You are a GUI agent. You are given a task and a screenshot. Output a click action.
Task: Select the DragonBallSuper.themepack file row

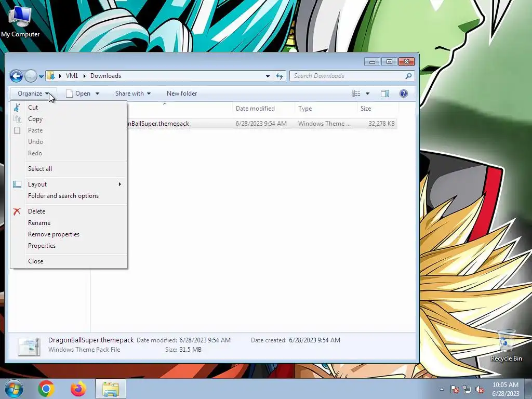click(262, 124)
